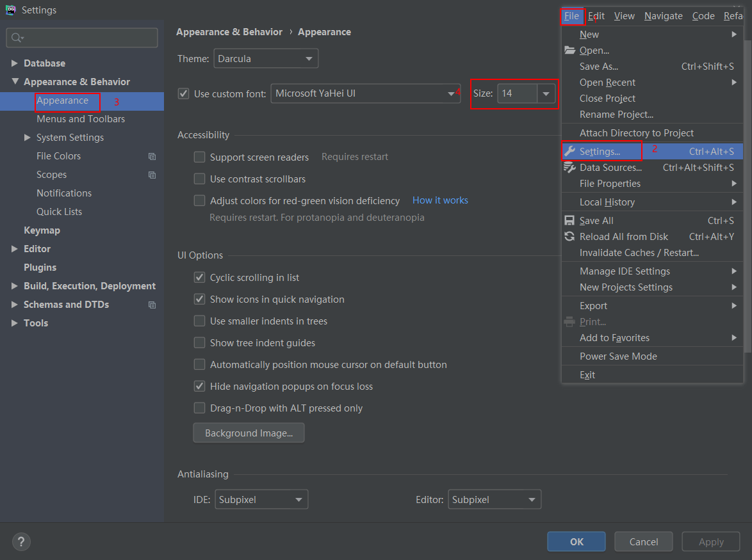Check Automatically position mouse cursor option
The height and width of the screenshot is (560, 752).
[x=199, y=365]
